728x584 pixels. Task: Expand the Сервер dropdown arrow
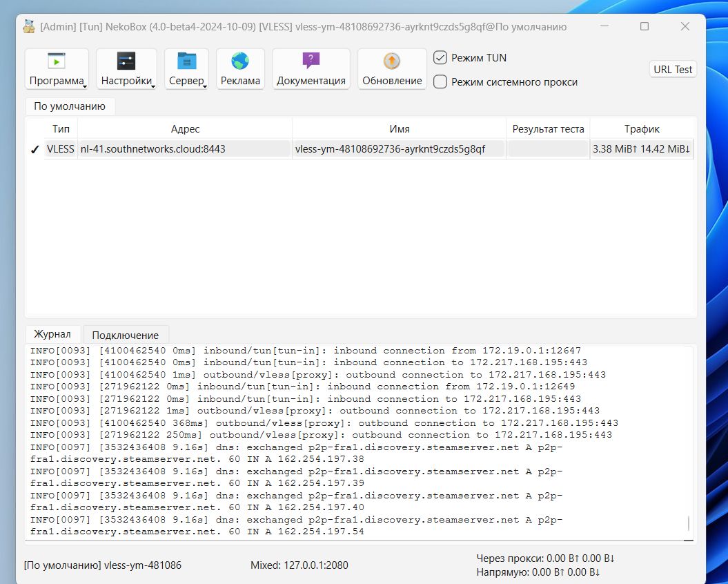[205, 86]
